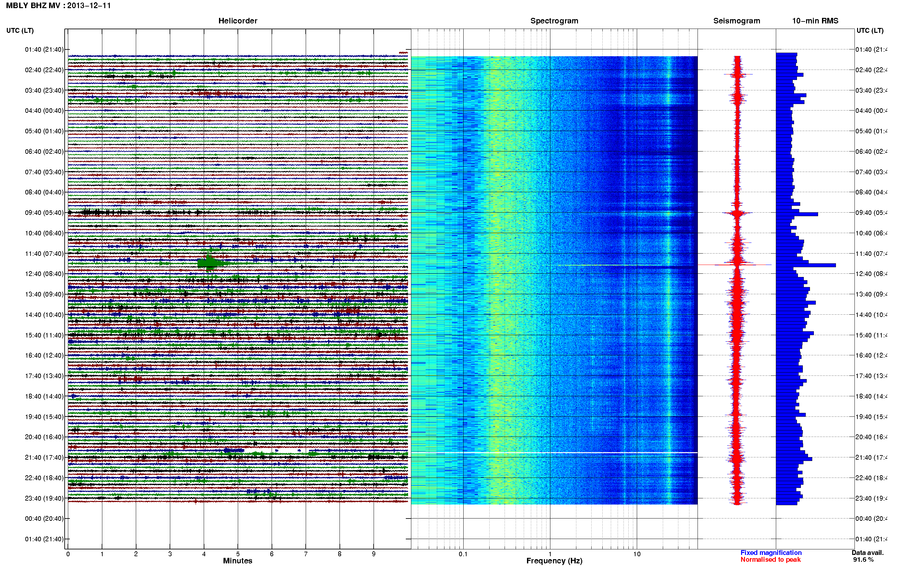The width and height of the screenshot is (924, 578).
Task: Click the left '10:40 (06:40)' time label
Action: pos(44,233)
